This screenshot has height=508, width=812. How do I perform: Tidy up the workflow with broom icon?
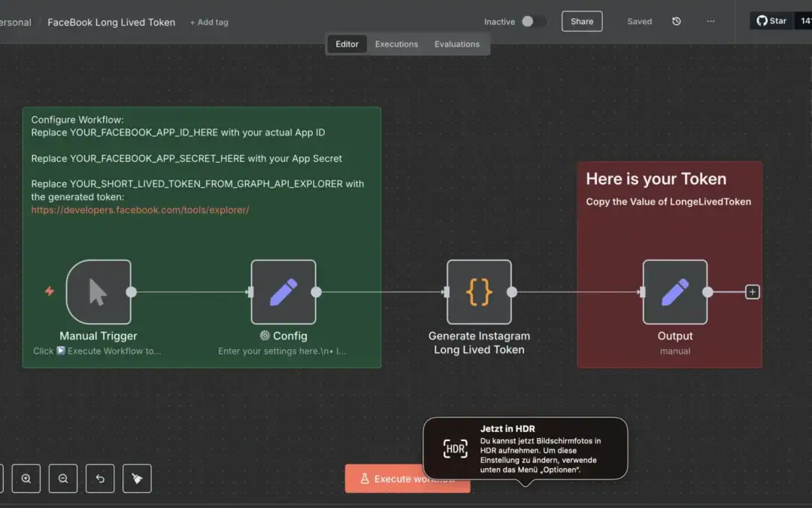point(138,479)
